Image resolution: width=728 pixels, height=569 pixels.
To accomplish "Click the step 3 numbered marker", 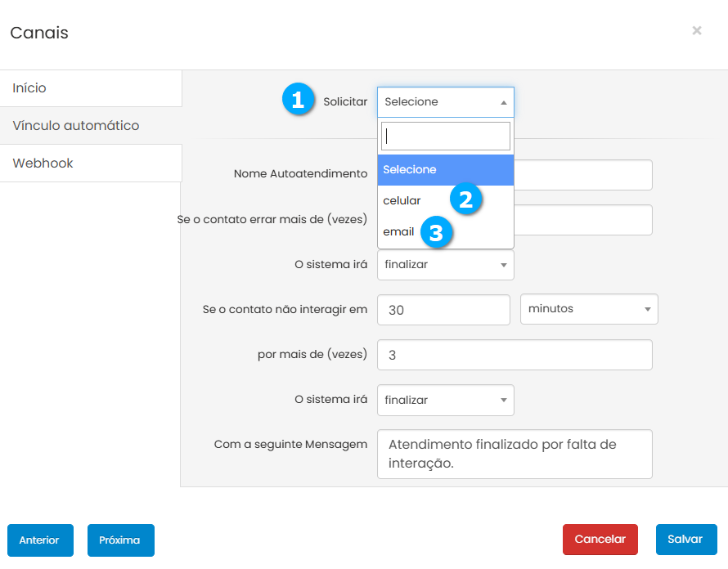I will coord(436,232).
